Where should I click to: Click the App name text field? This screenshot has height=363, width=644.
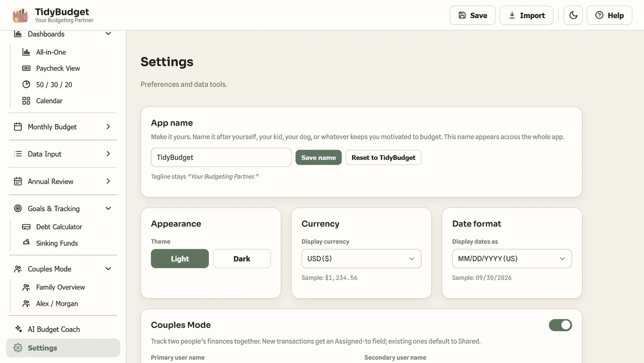(221, 158)
